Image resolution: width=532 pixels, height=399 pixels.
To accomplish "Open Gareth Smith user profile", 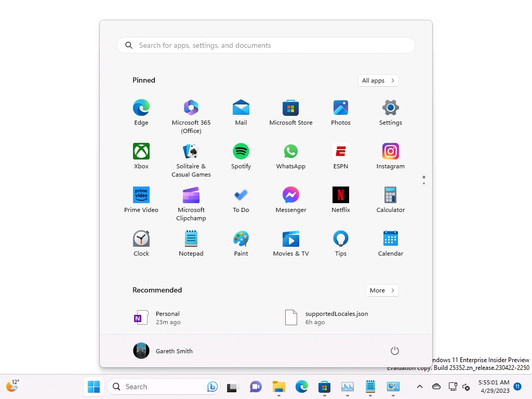I will (163, 351).
